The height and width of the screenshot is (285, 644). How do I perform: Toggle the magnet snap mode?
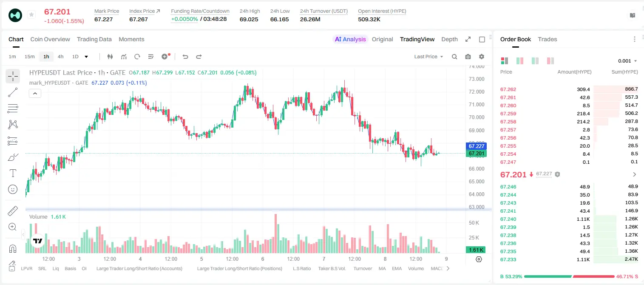click(13, 249)
